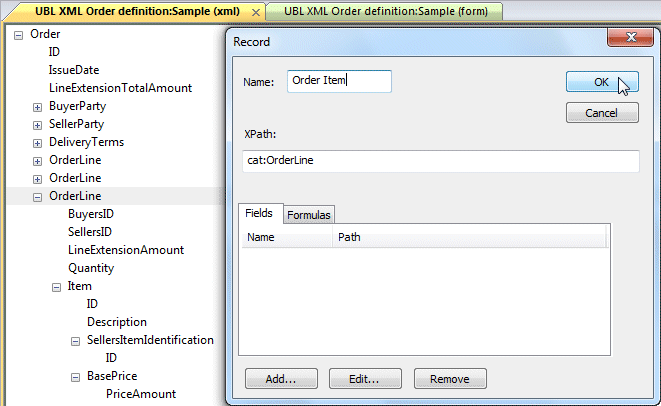Open the Fields tab
661x406 pixels.
coord(259,213)
